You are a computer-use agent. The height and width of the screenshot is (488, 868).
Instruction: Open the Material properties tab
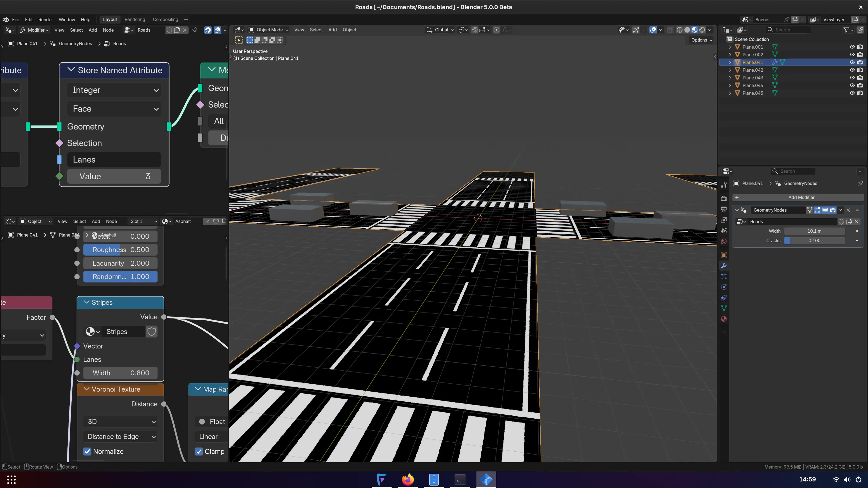tap(724, 319)
